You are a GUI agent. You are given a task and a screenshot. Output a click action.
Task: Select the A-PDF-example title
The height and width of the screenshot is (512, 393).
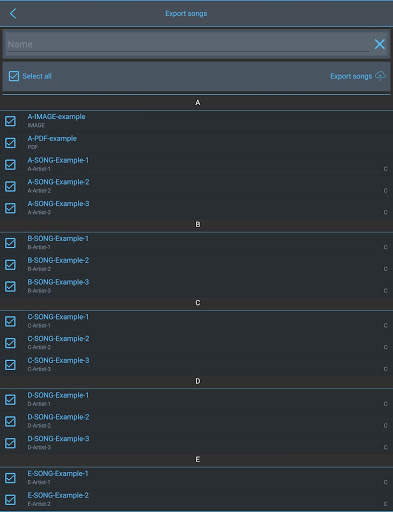[x=52, y=138]
